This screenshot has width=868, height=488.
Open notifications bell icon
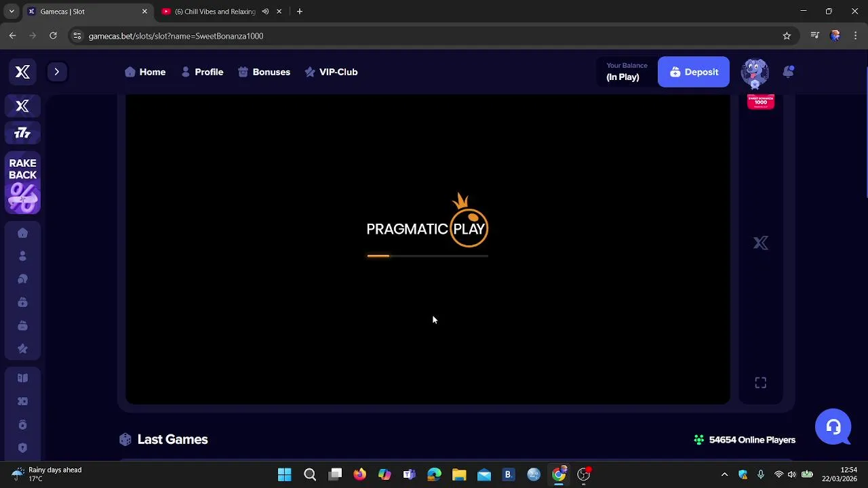[x=788, y=72]
